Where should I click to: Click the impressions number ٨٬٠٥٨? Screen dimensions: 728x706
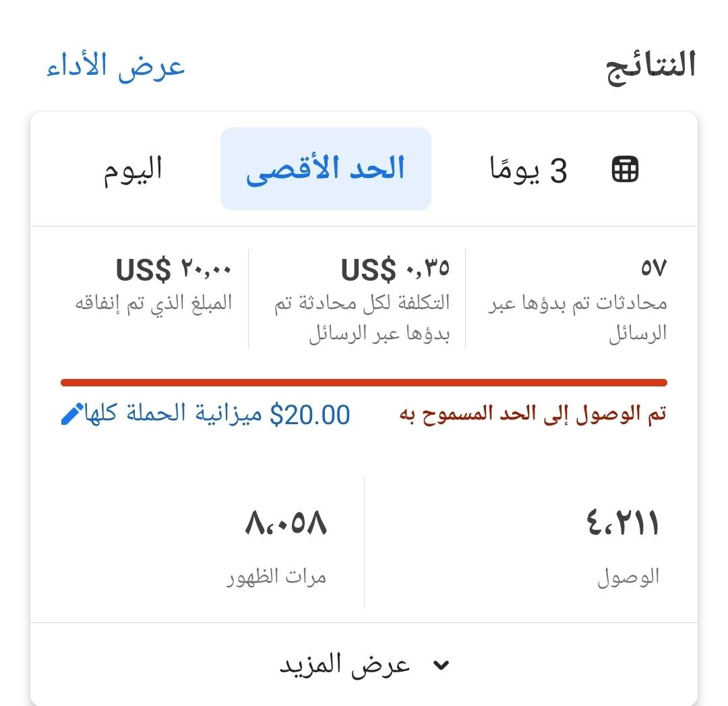coord(286,524)
